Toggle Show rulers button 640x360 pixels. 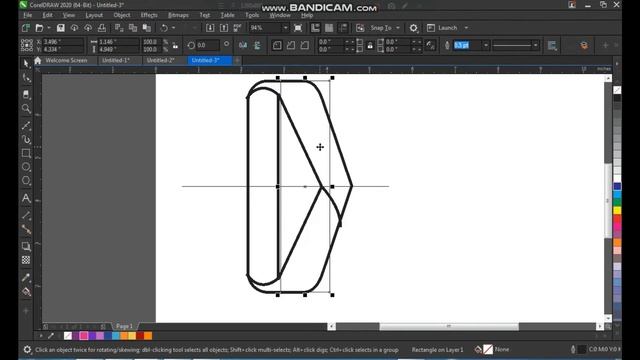pos(315,28)
